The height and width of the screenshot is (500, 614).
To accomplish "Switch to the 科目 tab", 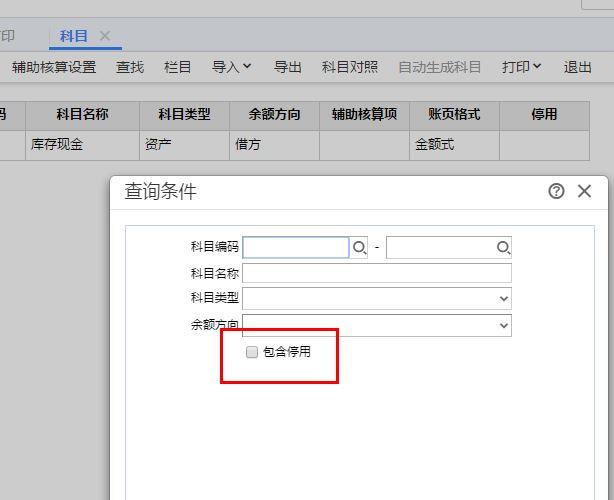I will click(73, 36).
